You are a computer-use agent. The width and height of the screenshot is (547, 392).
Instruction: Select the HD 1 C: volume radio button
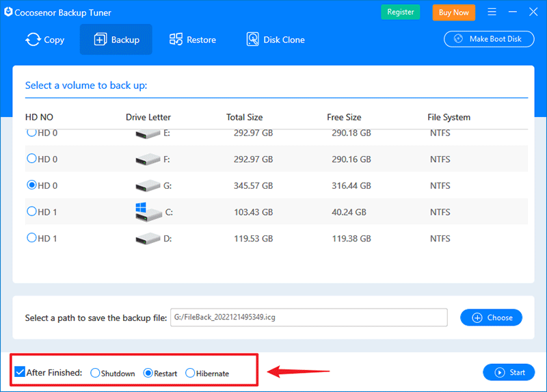(x=31, y=211)
